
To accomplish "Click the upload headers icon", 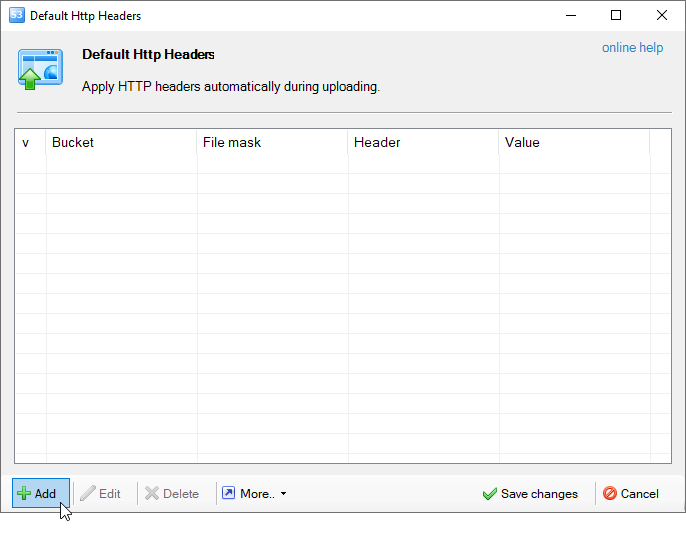I will (40, 69).
